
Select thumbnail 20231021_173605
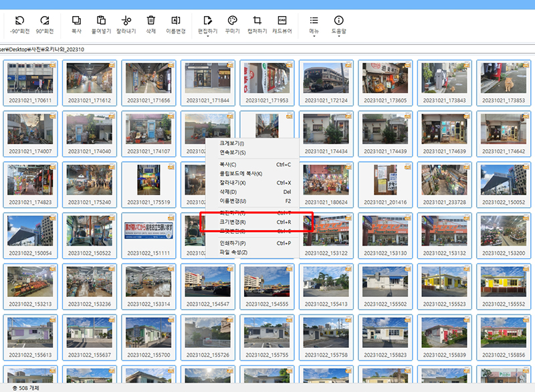click(x=385, y=83)
